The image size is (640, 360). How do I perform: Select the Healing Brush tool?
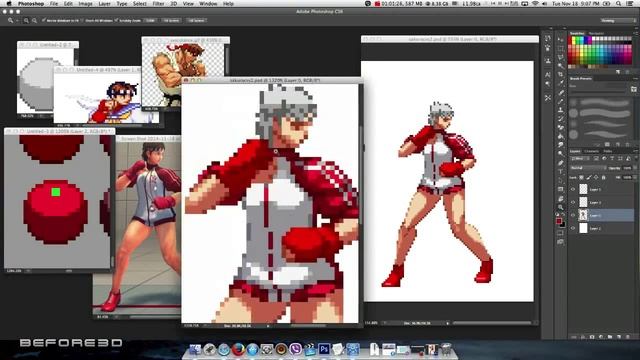tap(561, 92)
